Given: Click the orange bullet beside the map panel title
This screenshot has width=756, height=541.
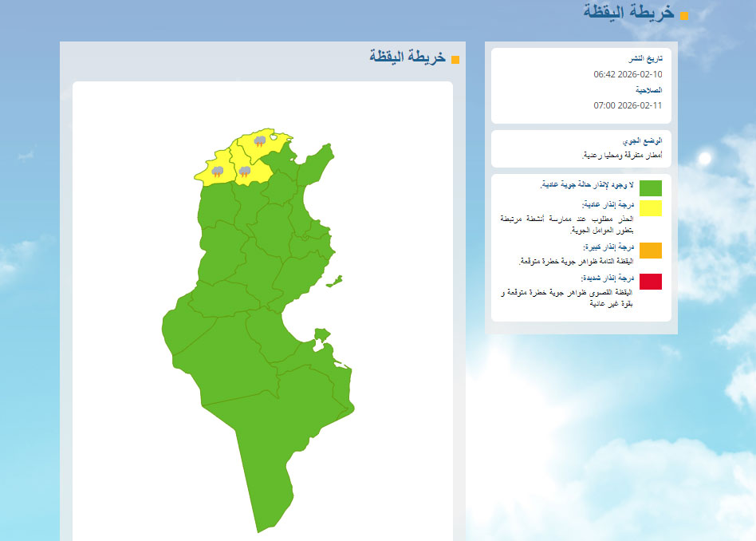Looking at the screenshot, I should coord(455,60).
